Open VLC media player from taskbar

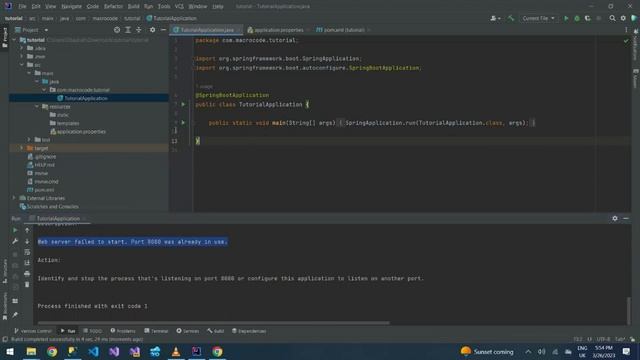[x=176, y=351]
